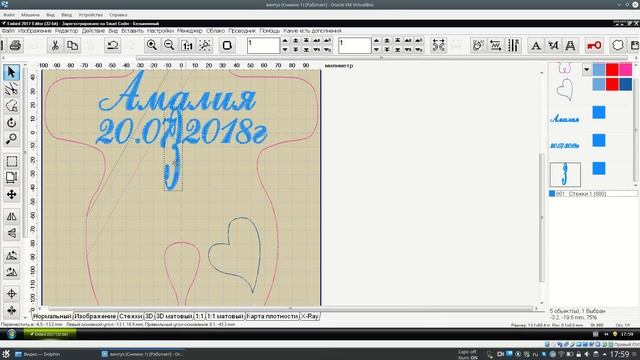Select the arrow pointer tool
640x360 pixels.
(11, 72)
